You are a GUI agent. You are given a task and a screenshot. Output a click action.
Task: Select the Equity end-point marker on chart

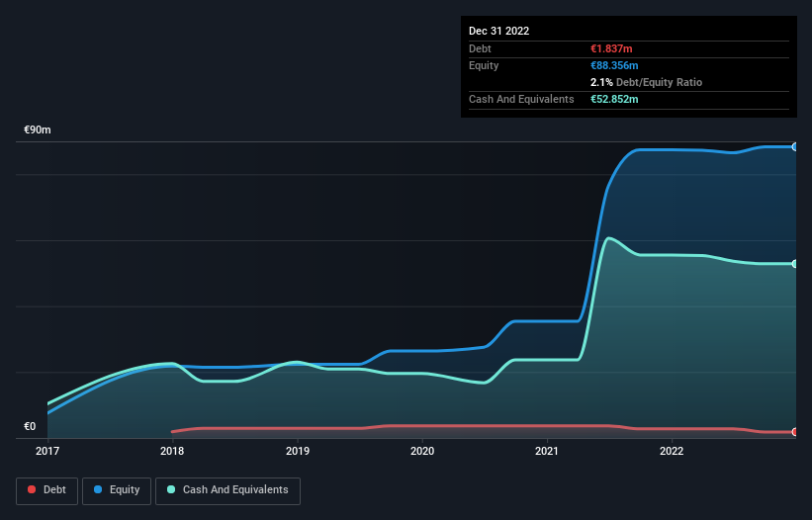(795, 147)
